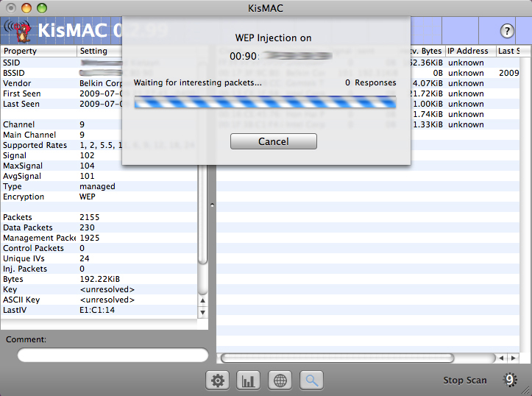Select the Main Channel row

coord(99,135)
